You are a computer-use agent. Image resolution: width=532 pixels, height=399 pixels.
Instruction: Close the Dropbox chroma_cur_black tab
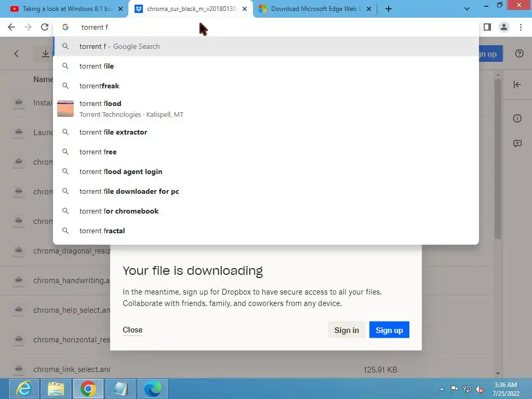pos(245,9)
